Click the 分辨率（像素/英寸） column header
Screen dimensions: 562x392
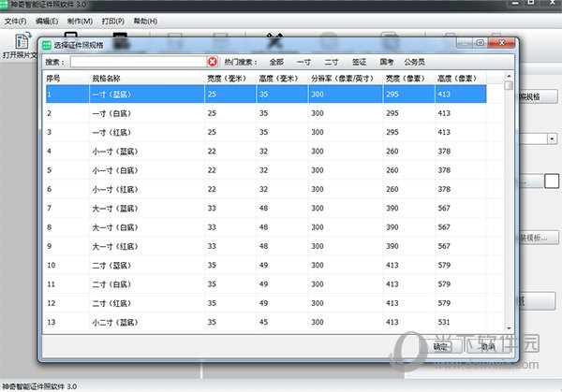[345, 79]
